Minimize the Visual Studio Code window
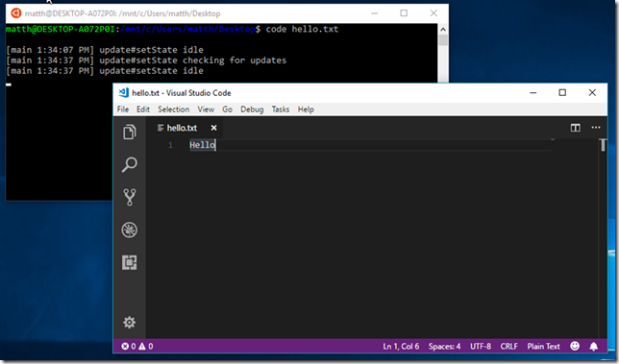This screenshot has width=619, height=364. coord(532,92)
